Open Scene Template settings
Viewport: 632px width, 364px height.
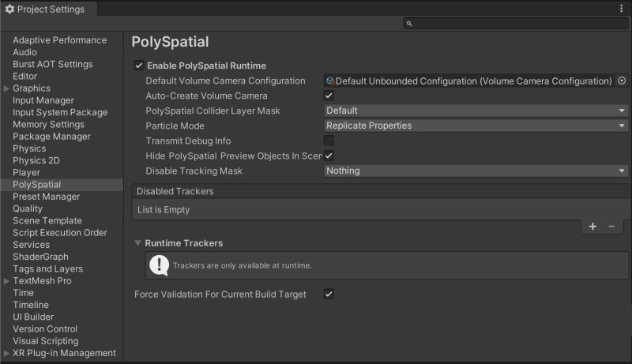click(47, 221)
